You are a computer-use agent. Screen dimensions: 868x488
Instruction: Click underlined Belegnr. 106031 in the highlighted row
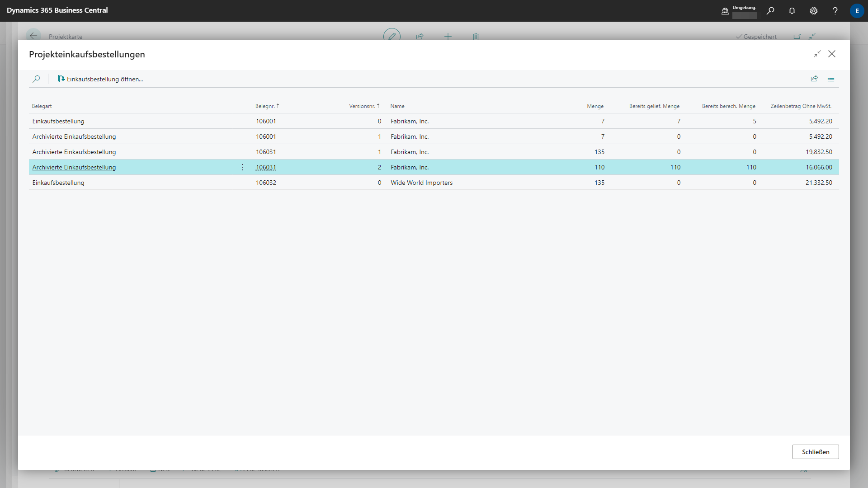(x=266, y=167)
